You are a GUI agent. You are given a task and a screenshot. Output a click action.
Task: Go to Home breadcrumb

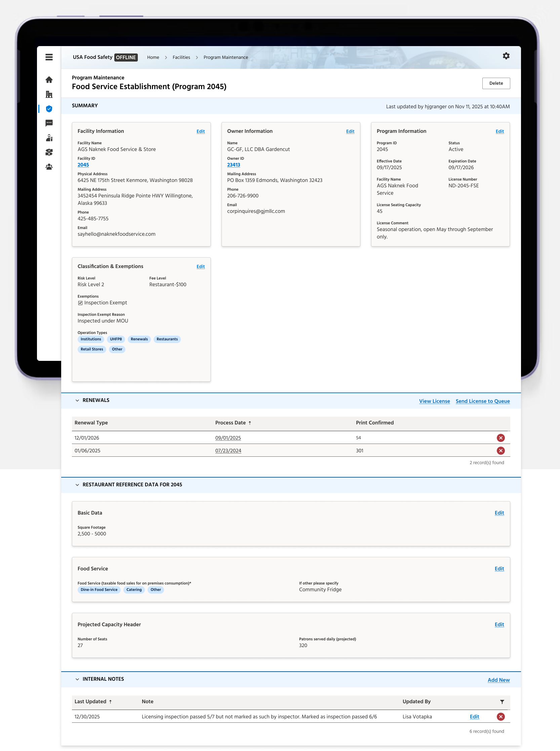tap(153, 57)
